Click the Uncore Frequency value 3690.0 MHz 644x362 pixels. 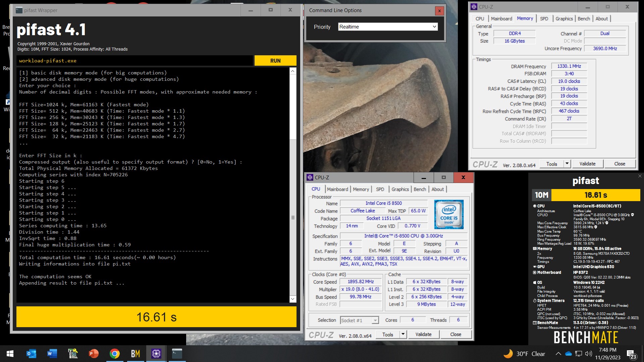point(605,49)
